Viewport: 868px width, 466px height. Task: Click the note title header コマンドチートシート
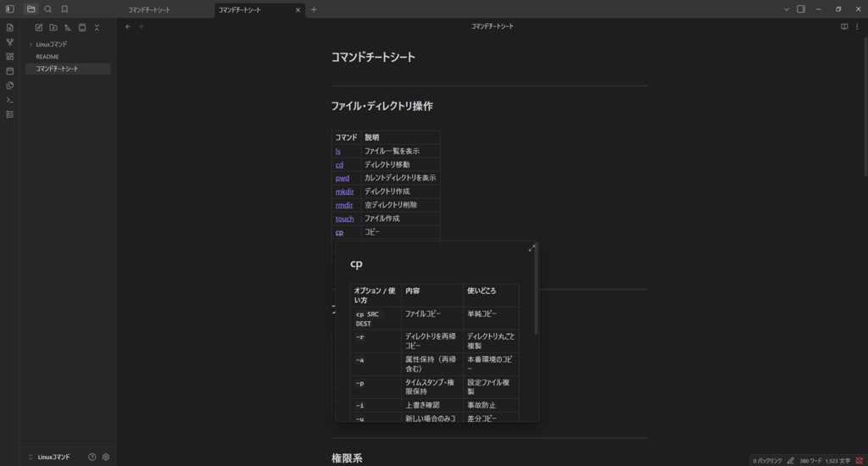pyautogui.click(x=492, y=26)
